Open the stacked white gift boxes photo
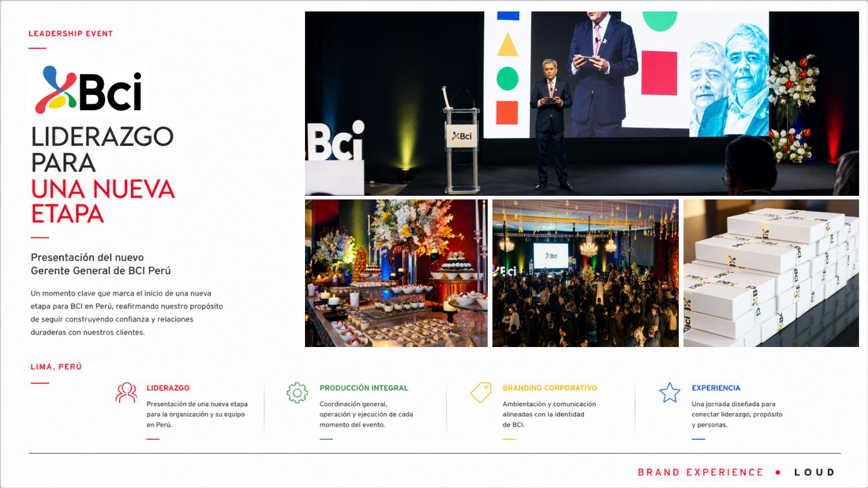Screen dimensions: 868x488 771,274
